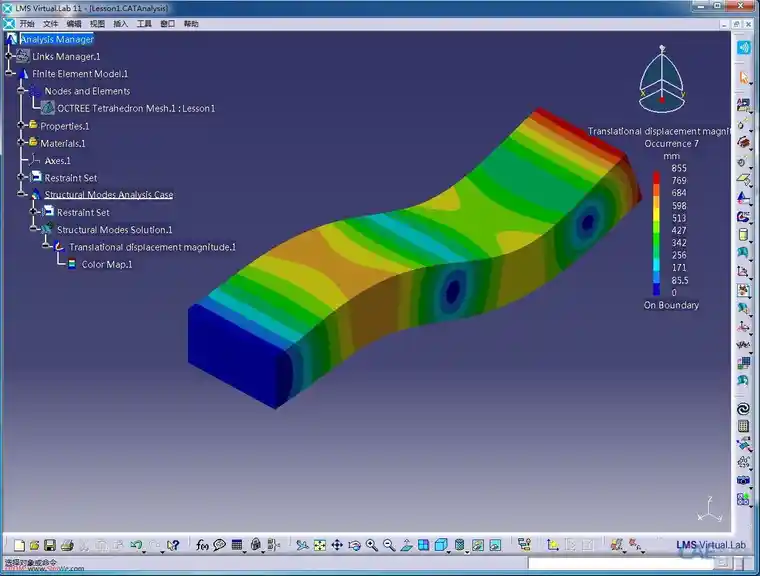Open the 文件 (File) menu
Screen dimensions: 760x576
50,24
